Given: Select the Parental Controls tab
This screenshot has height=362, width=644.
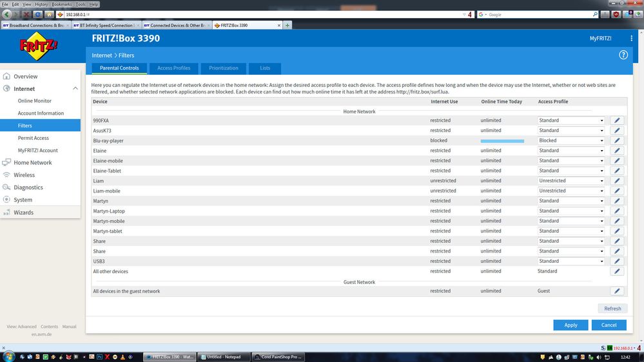Looking at the screenshot, I should point(119,68).
